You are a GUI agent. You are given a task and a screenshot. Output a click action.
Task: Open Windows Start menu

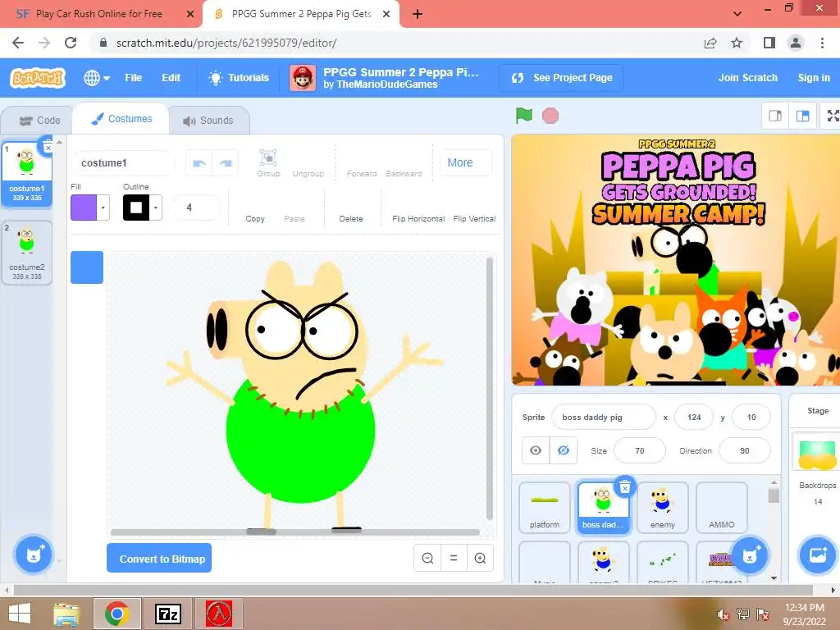tap(20, 614)
